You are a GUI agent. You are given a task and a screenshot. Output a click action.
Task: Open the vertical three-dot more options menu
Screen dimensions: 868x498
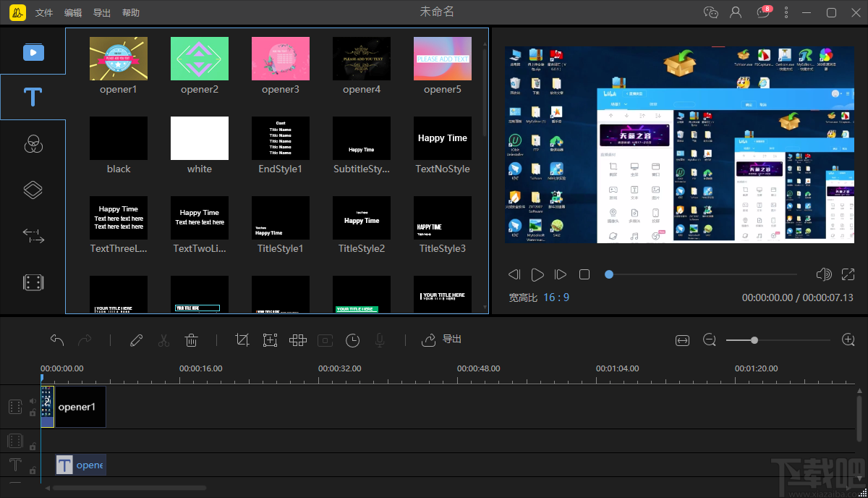(x=786, y=12)
